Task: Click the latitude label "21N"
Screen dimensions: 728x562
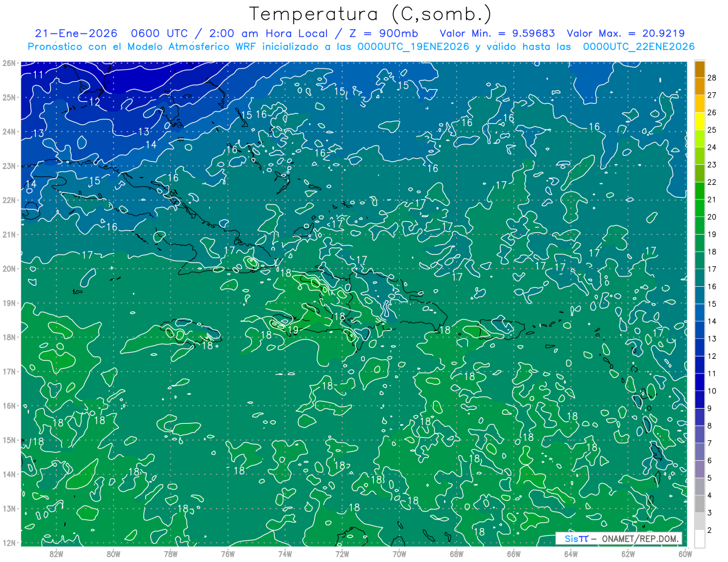Action: [9, 234]
